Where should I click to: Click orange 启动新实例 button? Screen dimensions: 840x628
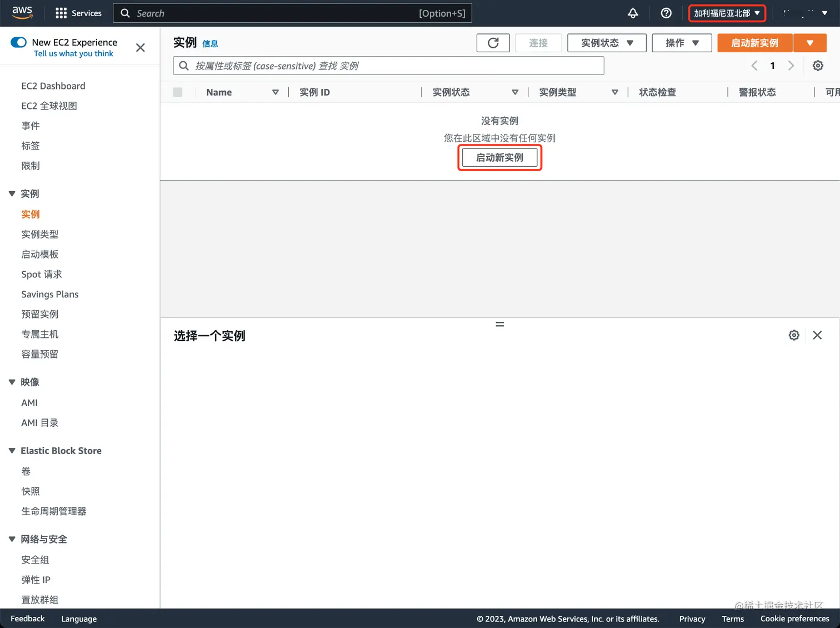pyautogui.click(x=755, y=43)
